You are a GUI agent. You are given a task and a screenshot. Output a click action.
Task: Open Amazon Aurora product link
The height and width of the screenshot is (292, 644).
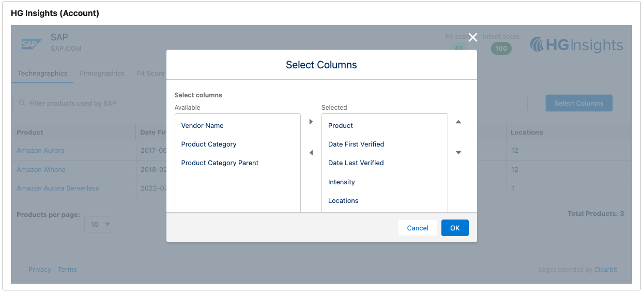40,151
